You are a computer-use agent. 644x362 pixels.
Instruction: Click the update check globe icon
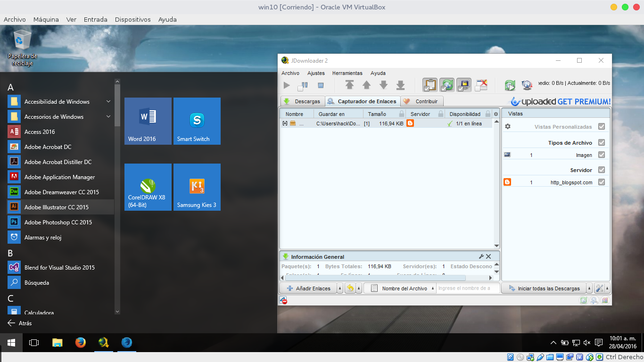pos(527,85)
